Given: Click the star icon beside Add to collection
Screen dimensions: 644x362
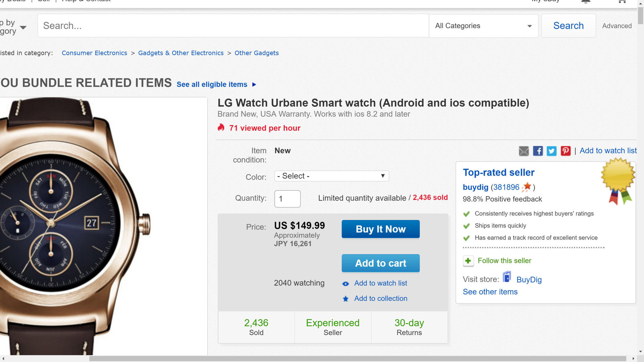Looking at the screenshot, I should pyautogui.click(x=345, y=299).
